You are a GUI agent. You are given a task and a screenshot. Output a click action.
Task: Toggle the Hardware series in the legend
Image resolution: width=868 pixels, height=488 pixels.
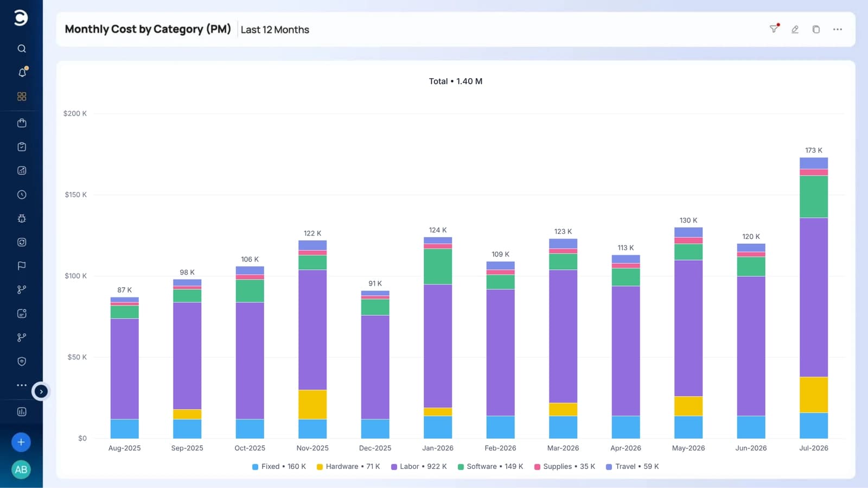pyautogui.click(x=348, y=466)
